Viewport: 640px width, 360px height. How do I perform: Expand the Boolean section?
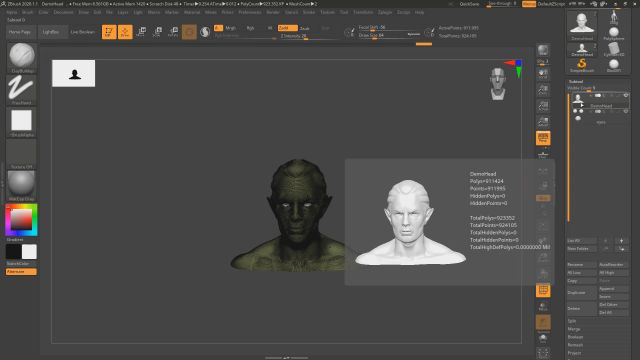(575, 337)
